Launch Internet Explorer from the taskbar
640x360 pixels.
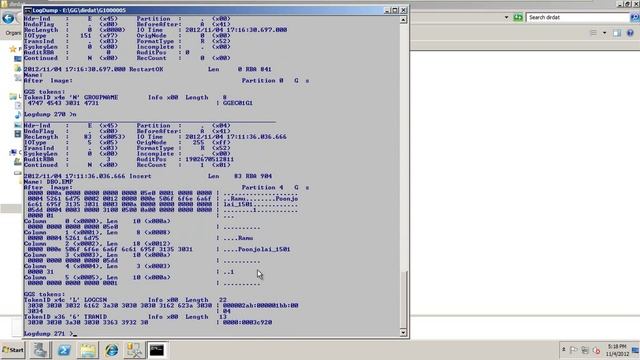[x=111, y=350]
